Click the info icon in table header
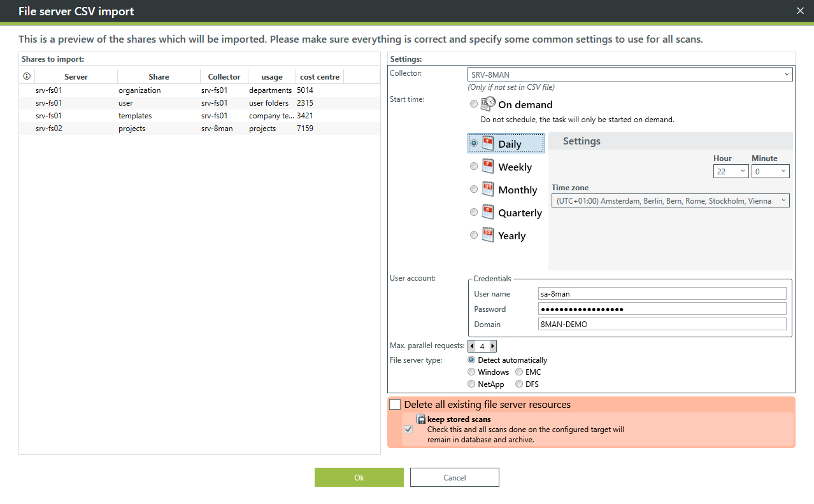 [x=27, y=76]
